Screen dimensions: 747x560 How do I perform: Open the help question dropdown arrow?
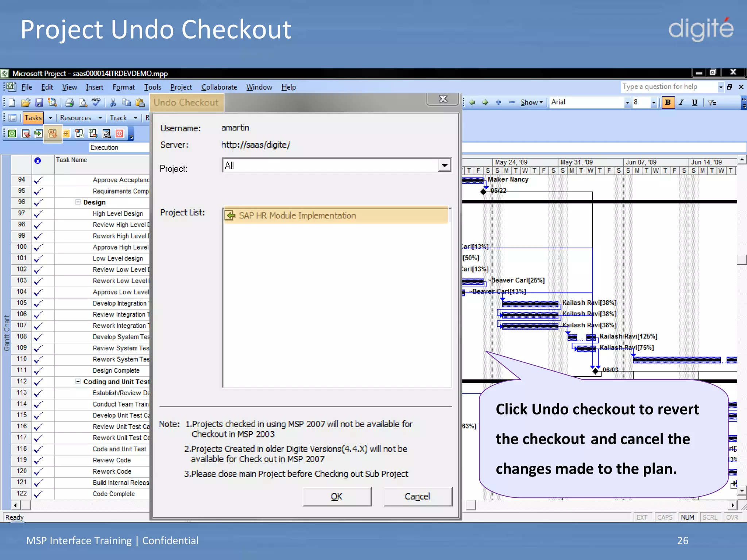click(x=720, y=87)
